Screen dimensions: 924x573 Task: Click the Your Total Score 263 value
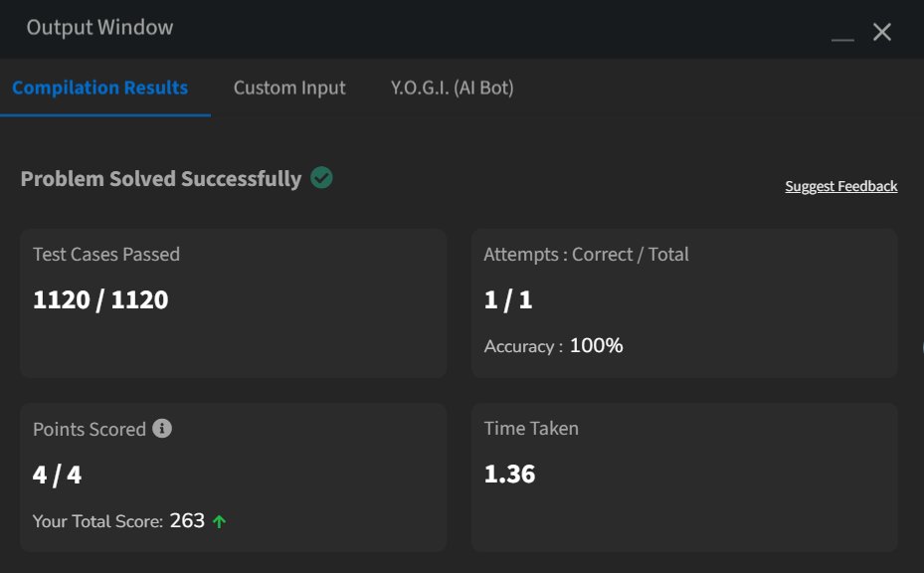[187, 520]
